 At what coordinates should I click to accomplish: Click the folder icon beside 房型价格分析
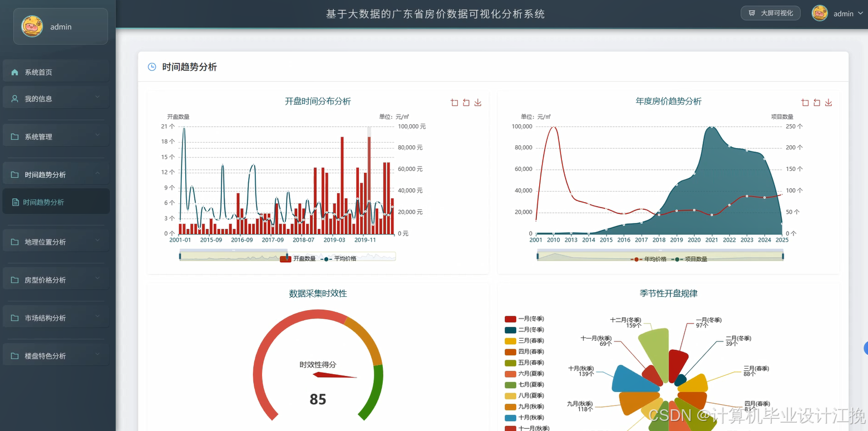pyautogui.click(x=15, y=280)
